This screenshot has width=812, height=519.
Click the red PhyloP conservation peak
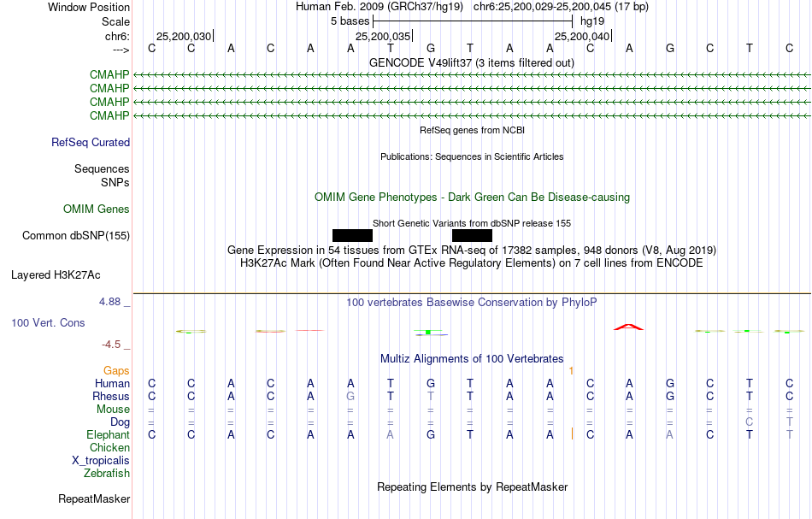(628, 327)
